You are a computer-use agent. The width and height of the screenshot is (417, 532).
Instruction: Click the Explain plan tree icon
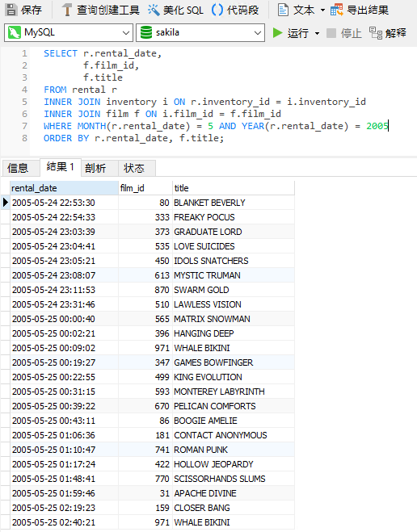376,33
